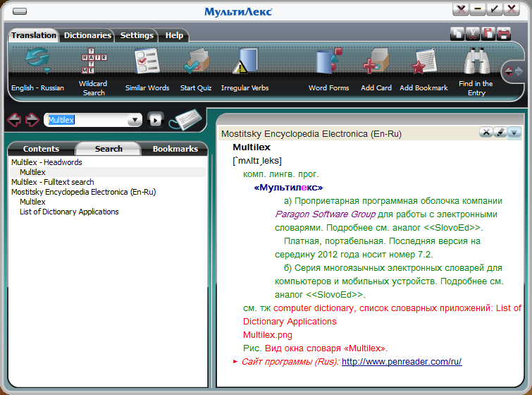Select the Bookmarks panel tab
Image resolution: width=532 pixels, height=395 pixels.
click(x=175, y=149)
